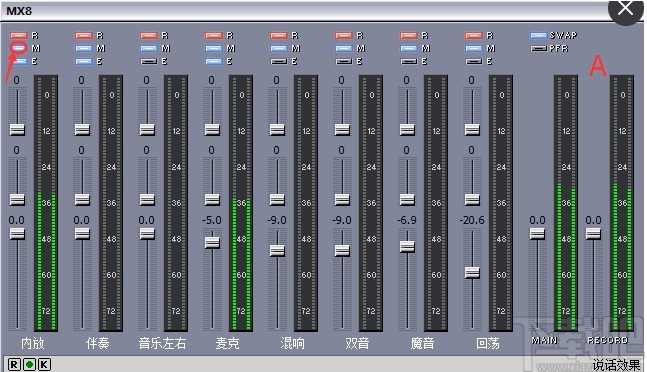
Task: Click the 回荡 channel label
Action: click(x=488, y=343)
